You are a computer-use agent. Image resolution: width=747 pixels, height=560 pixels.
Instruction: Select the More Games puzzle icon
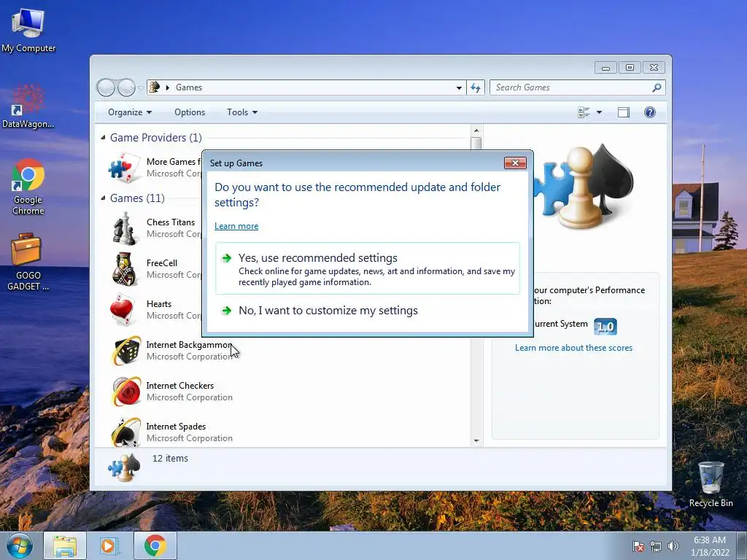(x=124, y=168)
